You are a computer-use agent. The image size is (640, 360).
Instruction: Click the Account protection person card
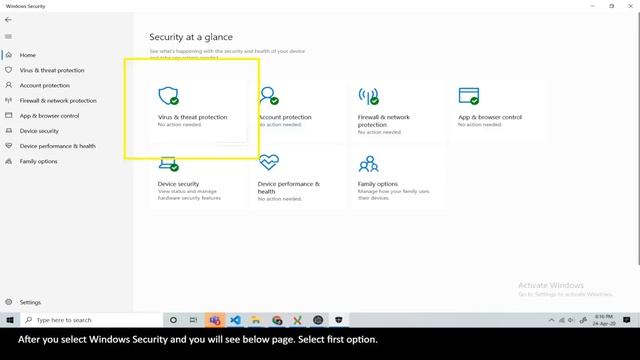point(298,111)
